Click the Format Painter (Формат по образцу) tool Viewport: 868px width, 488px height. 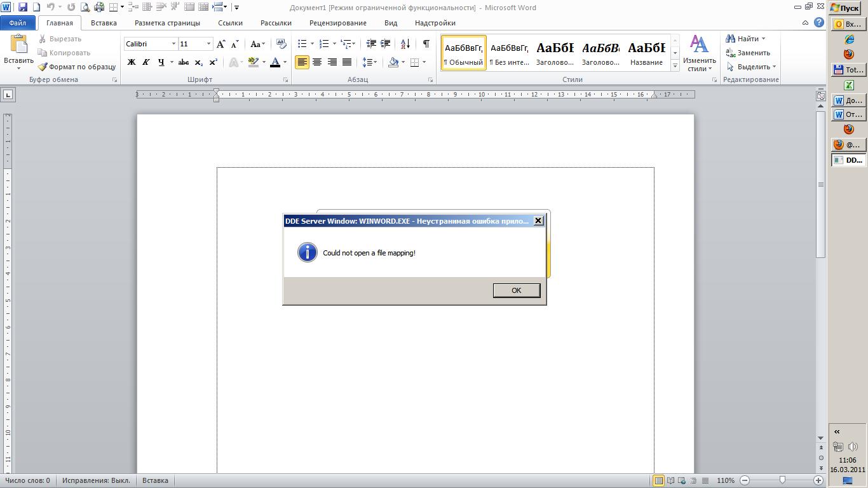(76, 67)
